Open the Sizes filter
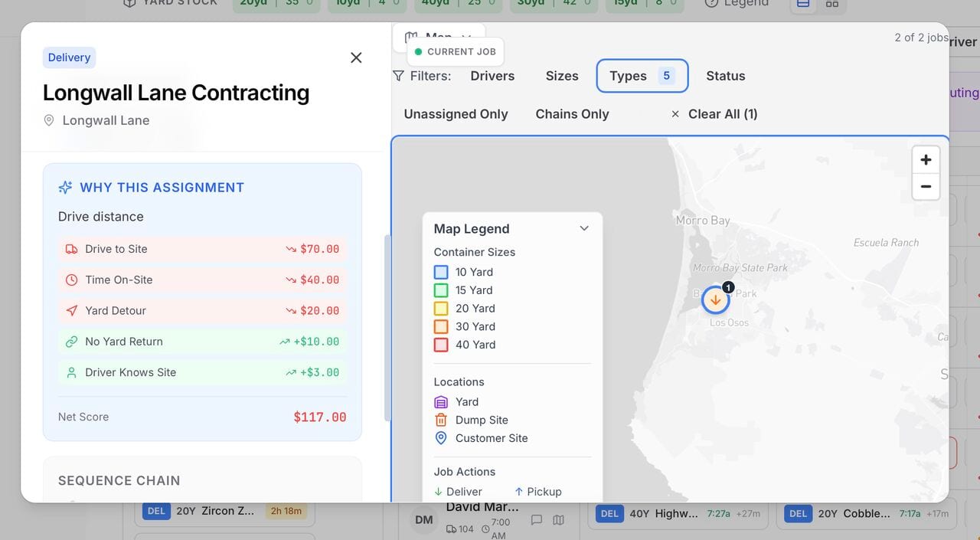 pyautogui.click(x=562, y=76)
